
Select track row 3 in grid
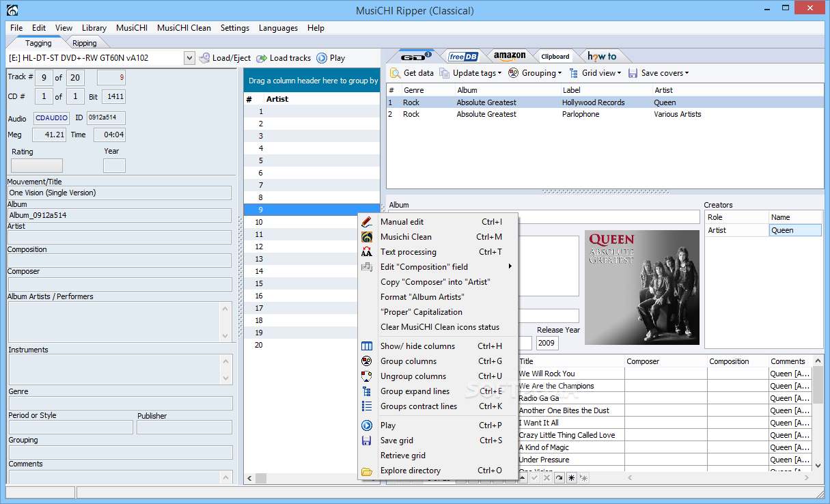(312, 136)
